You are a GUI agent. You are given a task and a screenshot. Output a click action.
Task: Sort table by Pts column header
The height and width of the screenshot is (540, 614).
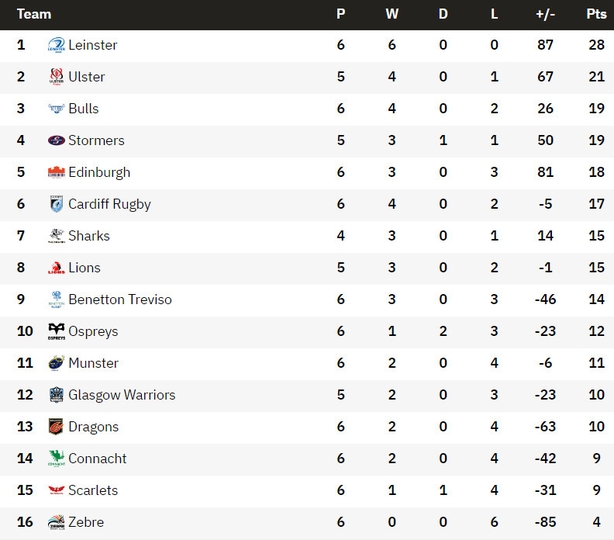[596, 14]
